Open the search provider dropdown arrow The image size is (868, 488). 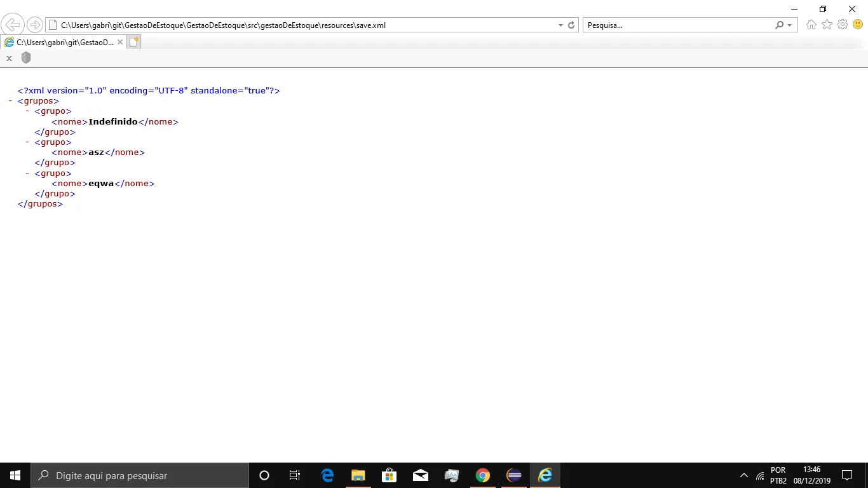(x=789, y=25)
